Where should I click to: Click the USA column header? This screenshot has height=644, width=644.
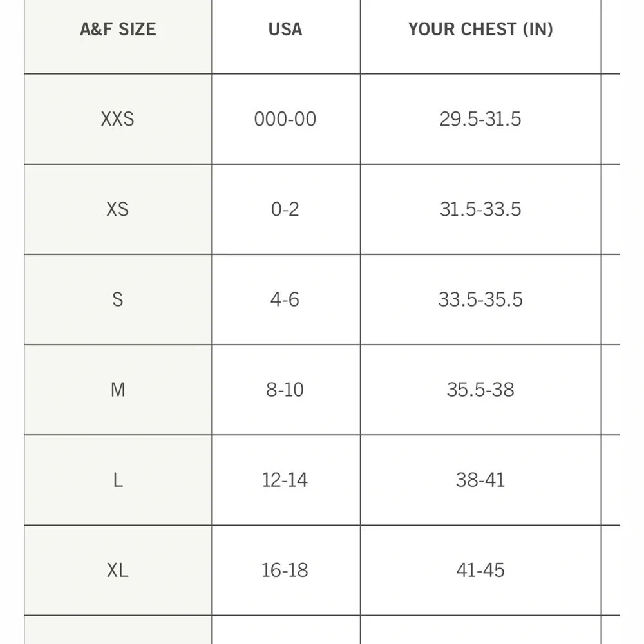[285, 30]
